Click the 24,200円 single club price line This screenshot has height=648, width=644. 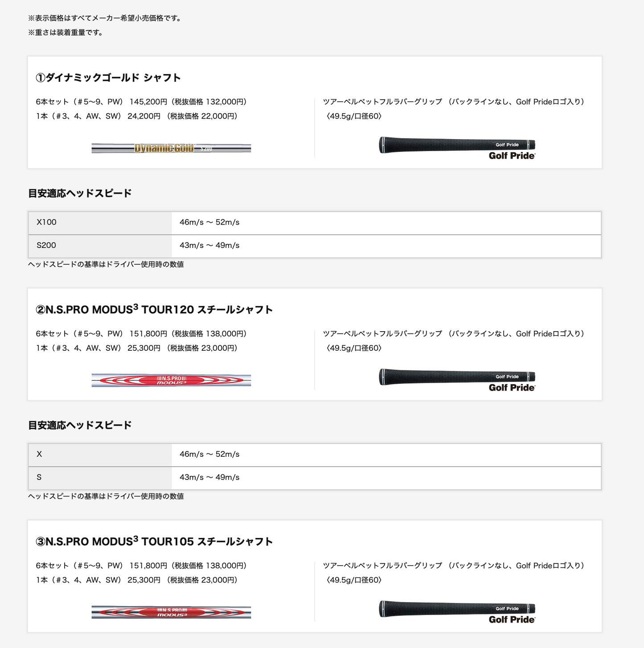coord(138,116)
